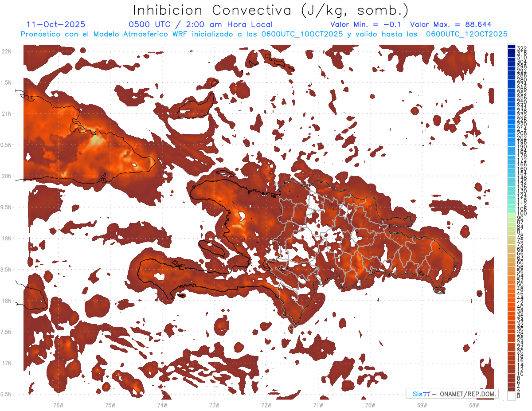Click the '19N' latitude label

[7, 239]
